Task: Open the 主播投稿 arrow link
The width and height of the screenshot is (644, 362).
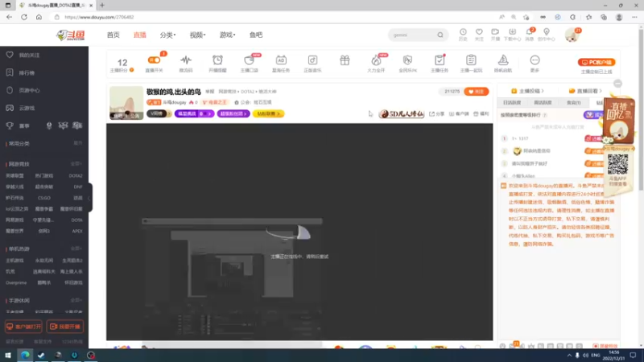Action: coord(527,91)
